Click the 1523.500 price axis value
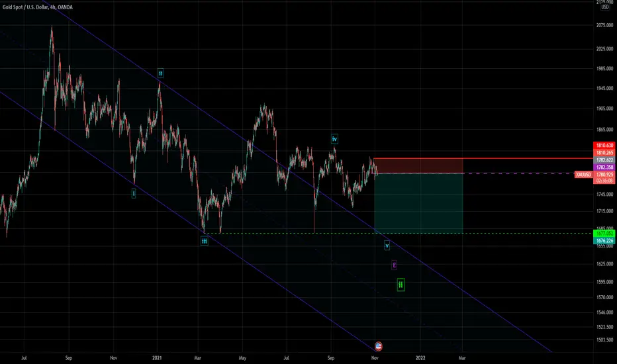 604,327
